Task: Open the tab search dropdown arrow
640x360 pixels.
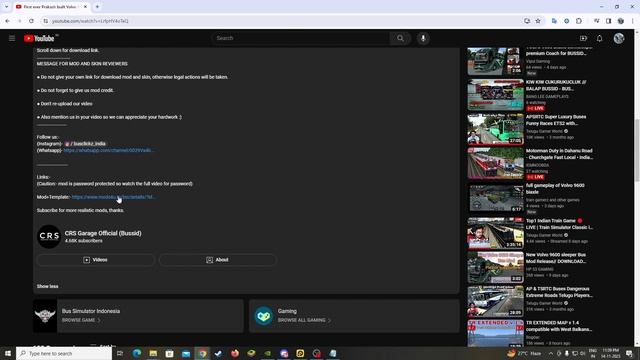Action: pyautogui.click(x=6, y=7)
